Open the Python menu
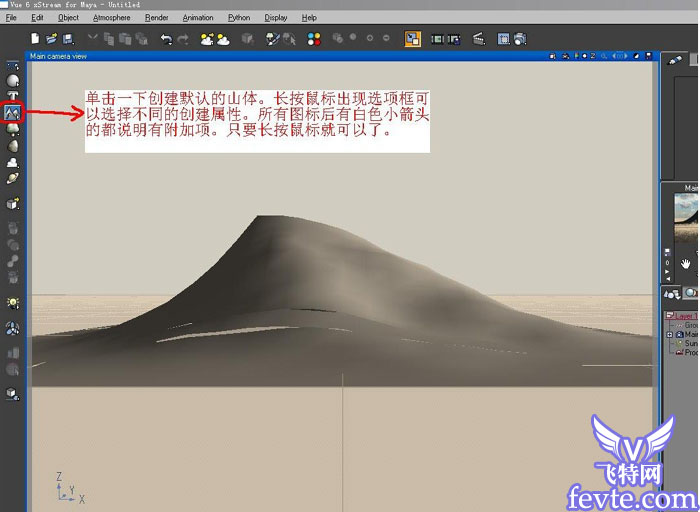This screenshot has width=700, height=512. [239, 17]
